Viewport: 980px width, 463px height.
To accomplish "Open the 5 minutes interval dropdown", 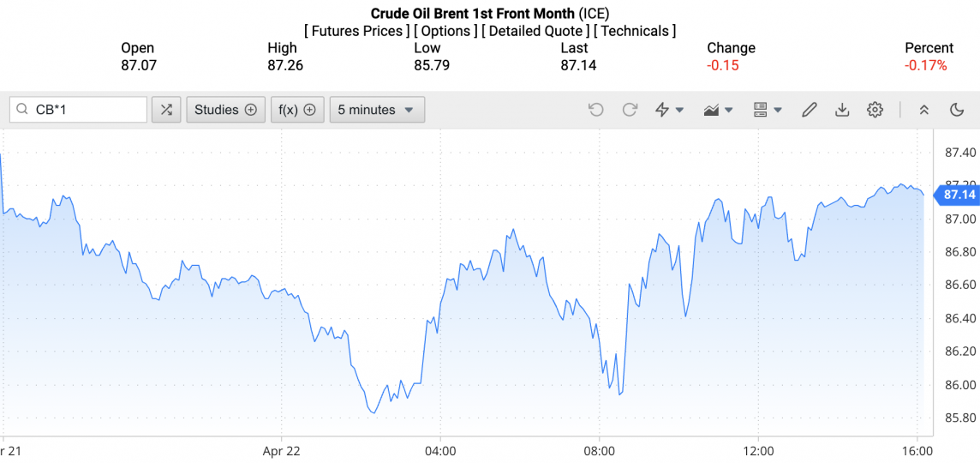I will [376, 110].
